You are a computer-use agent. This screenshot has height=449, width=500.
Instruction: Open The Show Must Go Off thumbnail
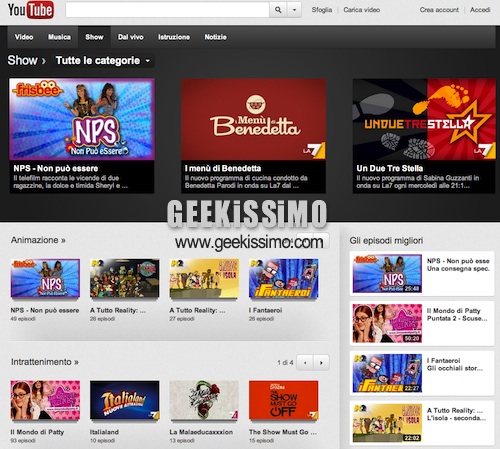point(284,400)
